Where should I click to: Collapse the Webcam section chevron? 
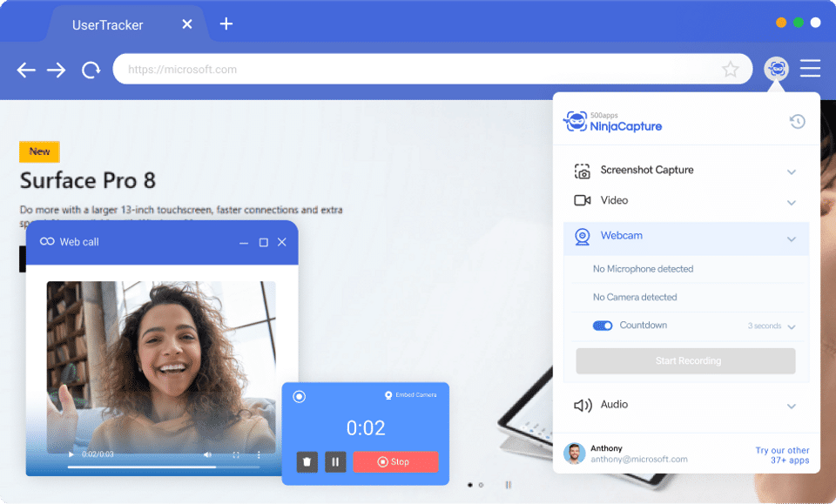[792, 239]
